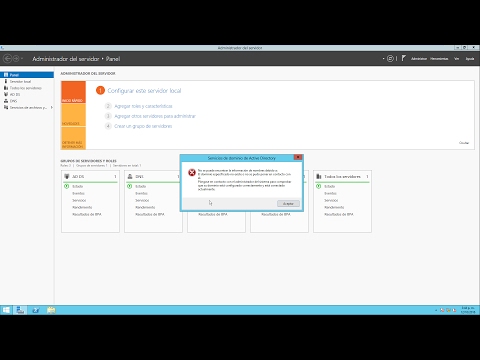Select the Inicio rápido orange tile
The width and height of the screenshot is (480, 360).
(73, 92)
